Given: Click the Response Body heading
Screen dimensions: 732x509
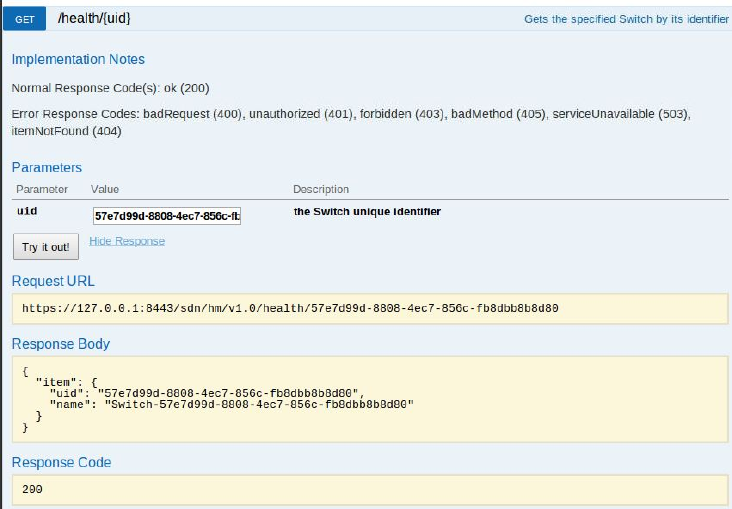Looking at the screenshot, I should click(61, 344).
